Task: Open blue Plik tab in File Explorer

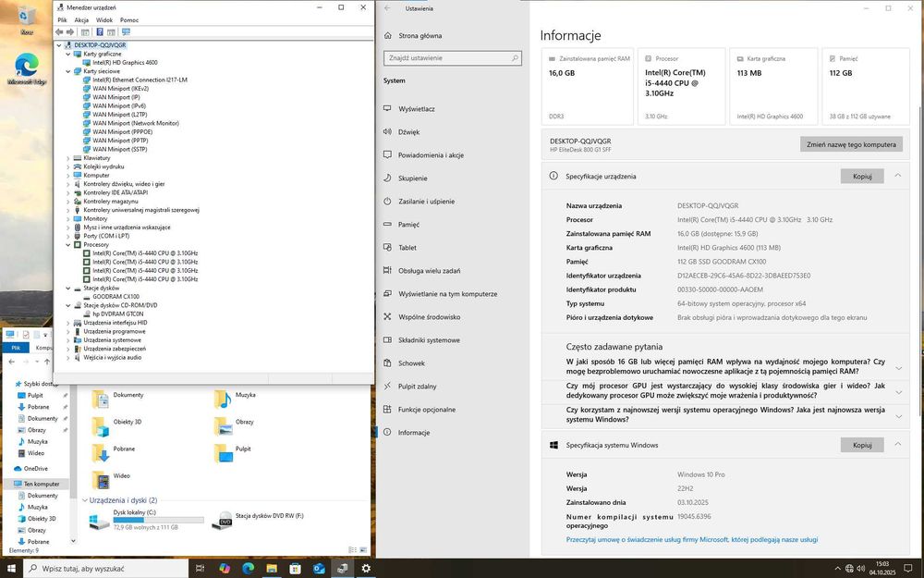Action: 16,348
